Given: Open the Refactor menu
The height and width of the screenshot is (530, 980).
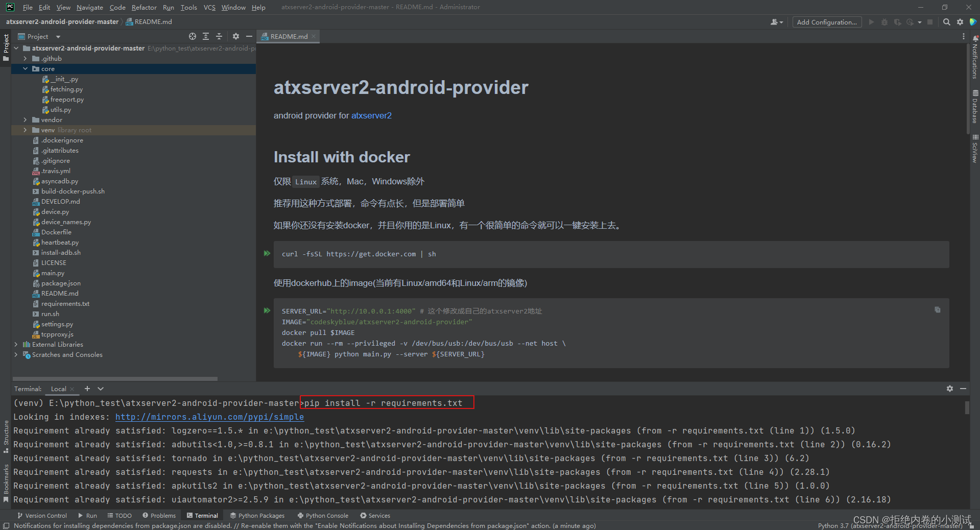Looking at the screenshot, I should 144,7.
